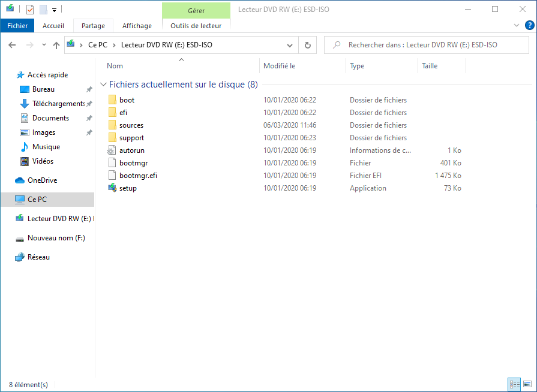Switch to the Affichage ribbon tab
The height and width of the screenshot is (392, 537).
137,26
